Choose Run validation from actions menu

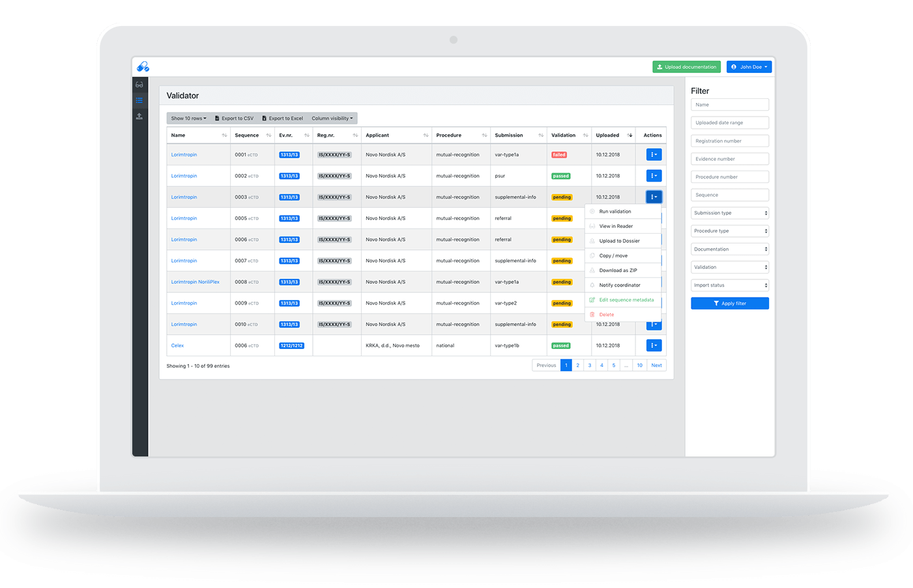pyautogui.click(x=615, y=212)
